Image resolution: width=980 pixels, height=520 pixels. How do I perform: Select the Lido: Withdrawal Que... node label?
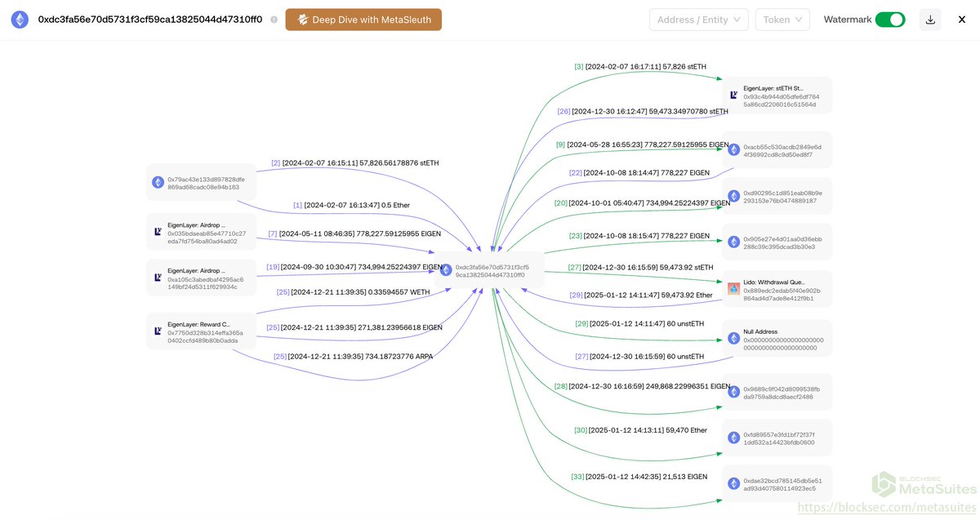pyautogui.click(x=774, y=282)
